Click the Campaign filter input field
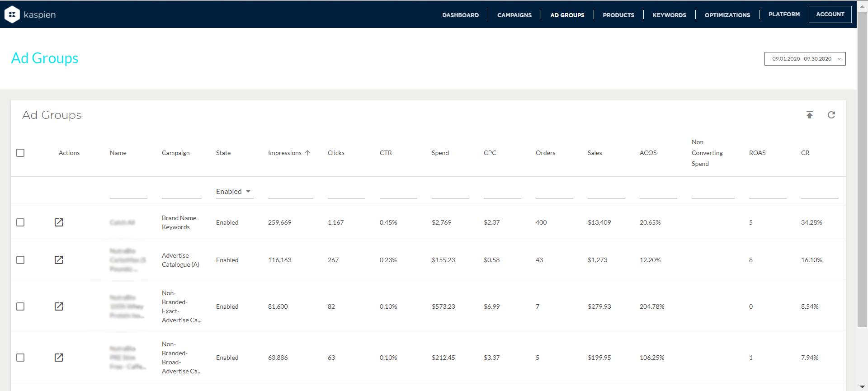Screen dimensions: 868x391 tap(181, 192)
